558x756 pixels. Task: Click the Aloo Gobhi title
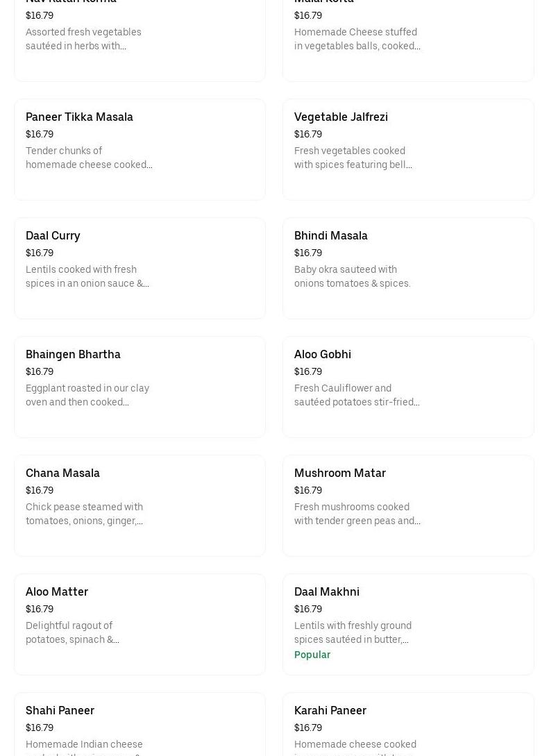point(322,354)
